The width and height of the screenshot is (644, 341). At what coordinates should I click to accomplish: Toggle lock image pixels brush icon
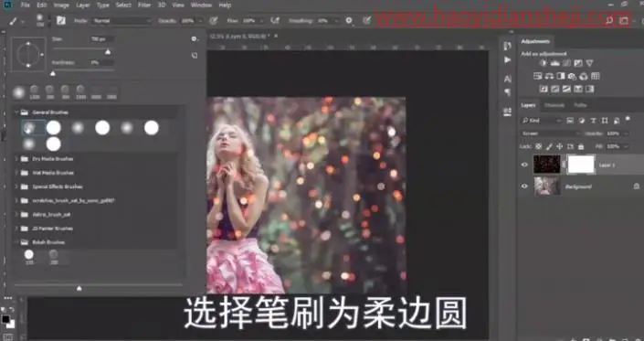tap(549, 146)
